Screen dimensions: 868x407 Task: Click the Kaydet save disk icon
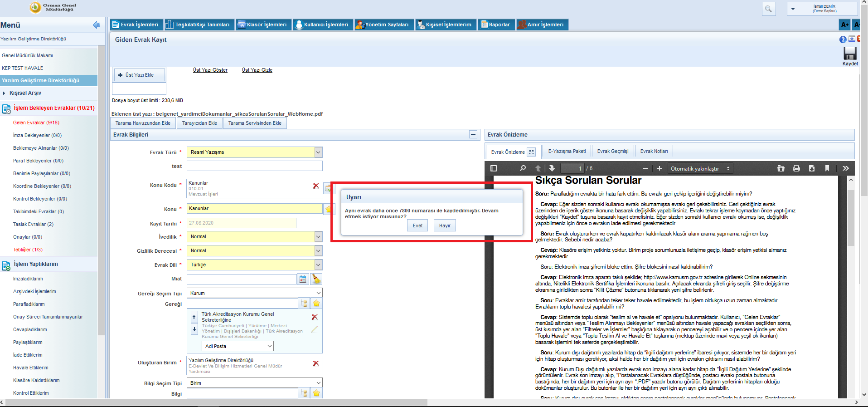point(849,54)
